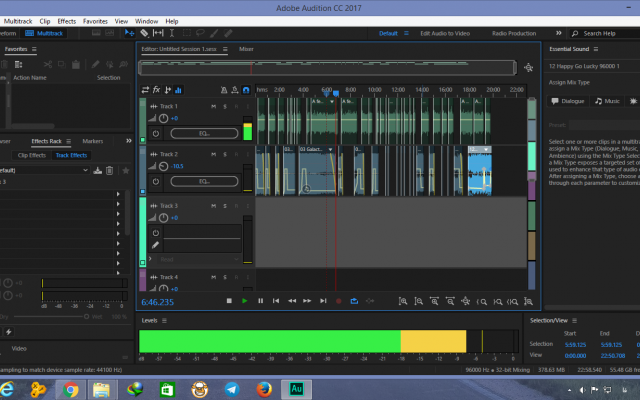Show track EQ panel icon
Viewport: 640px width, 400px height.
coord(178,90)
